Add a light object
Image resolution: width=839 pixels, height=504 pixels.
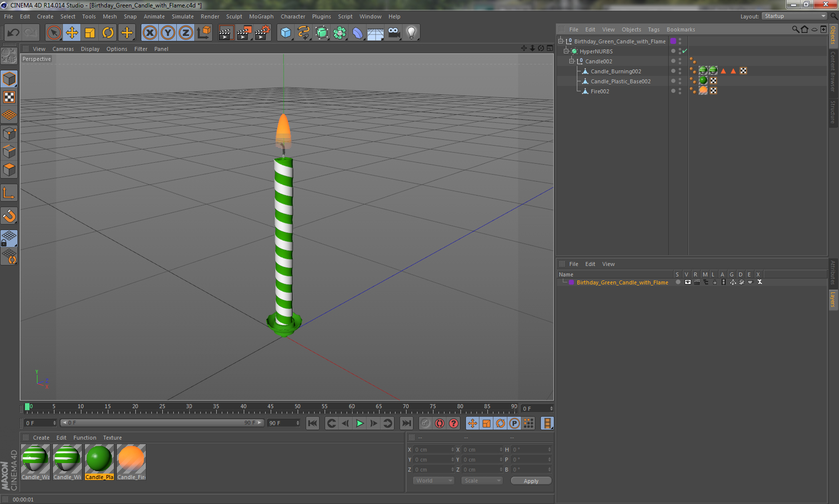pos(412,33)
